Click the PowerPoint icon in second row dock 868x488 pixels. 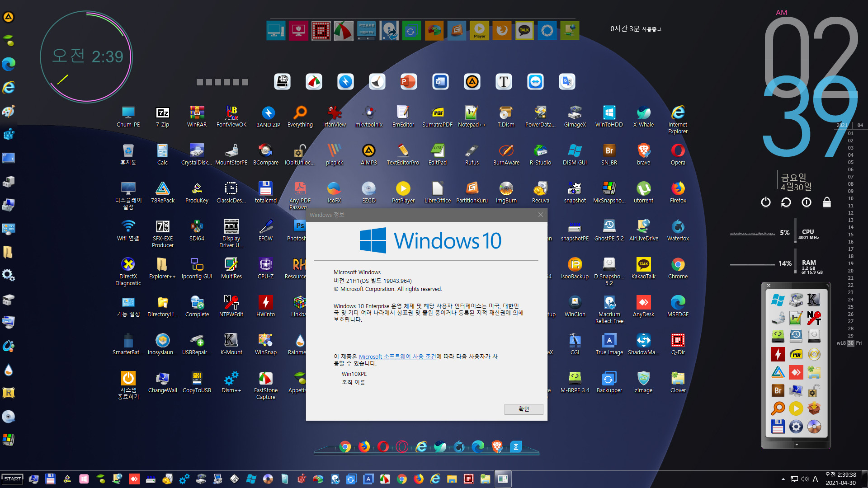[409, 82]
